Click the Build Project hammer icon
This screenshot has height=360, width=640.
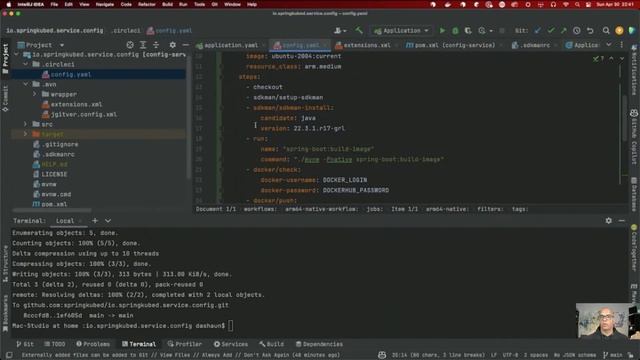coord(359,30)
